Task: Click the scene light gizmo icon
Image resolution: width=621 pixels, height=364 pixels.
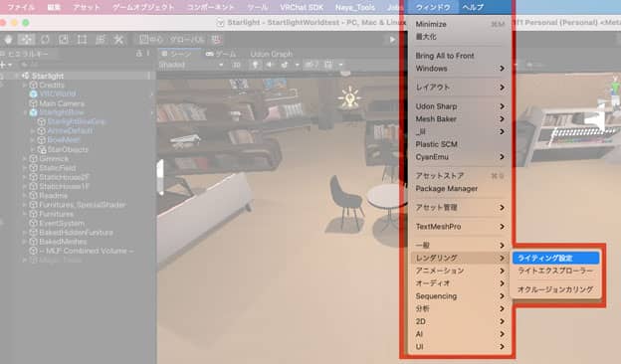Action: 349,97
